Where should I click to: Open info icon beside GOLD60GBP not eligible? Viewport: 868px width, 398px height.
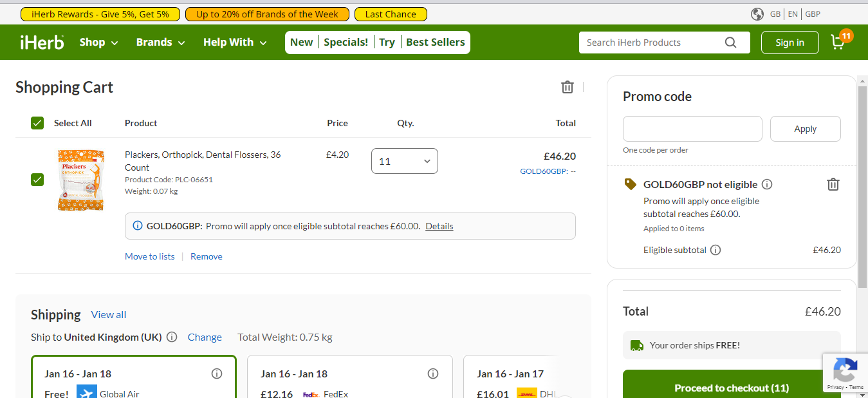(767, 184)
